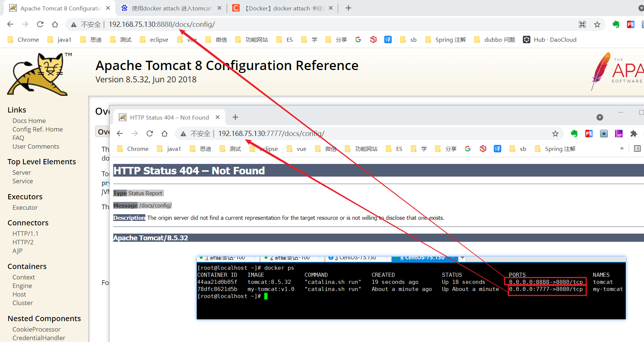Click the outer address bar URL with port 8888
The width and height of the screenshot is (644, 342).
coord(162,24)
